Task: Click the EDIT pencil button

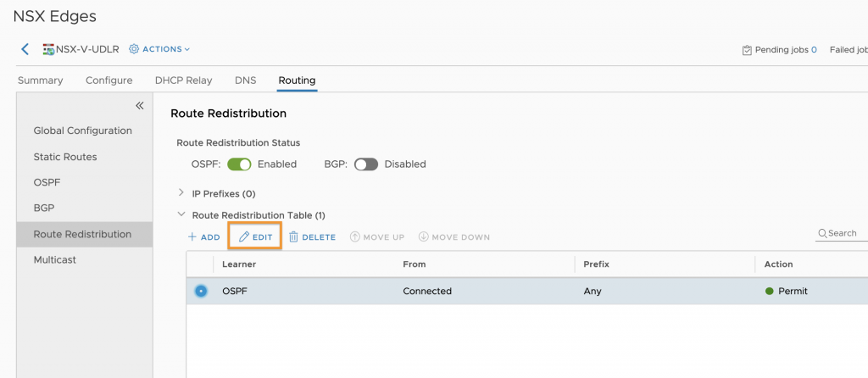Action: (255, 236)
